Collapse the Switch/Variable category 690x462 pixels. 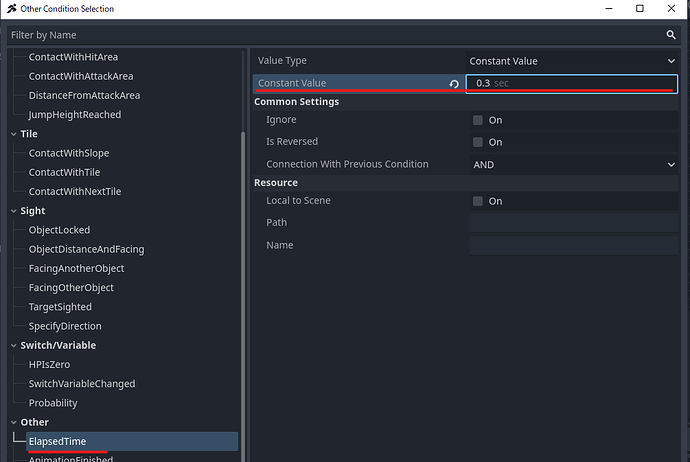pyautogui.click(x=13, y=345)
